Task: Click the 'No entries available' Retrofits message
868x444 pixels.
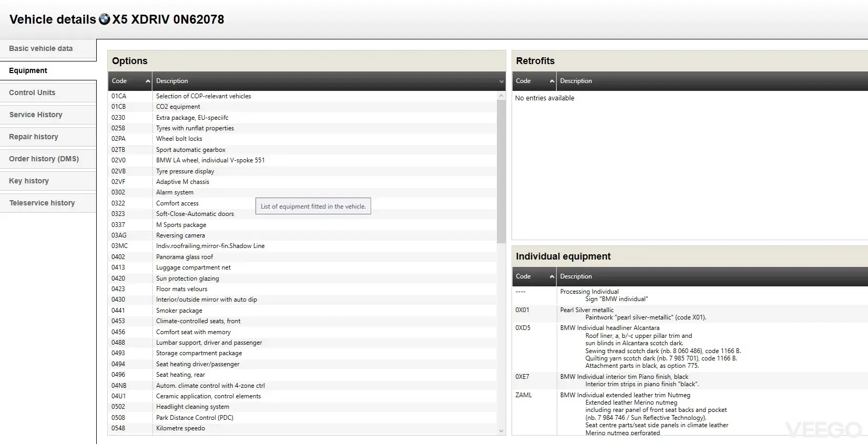Action: pos(545,98)
